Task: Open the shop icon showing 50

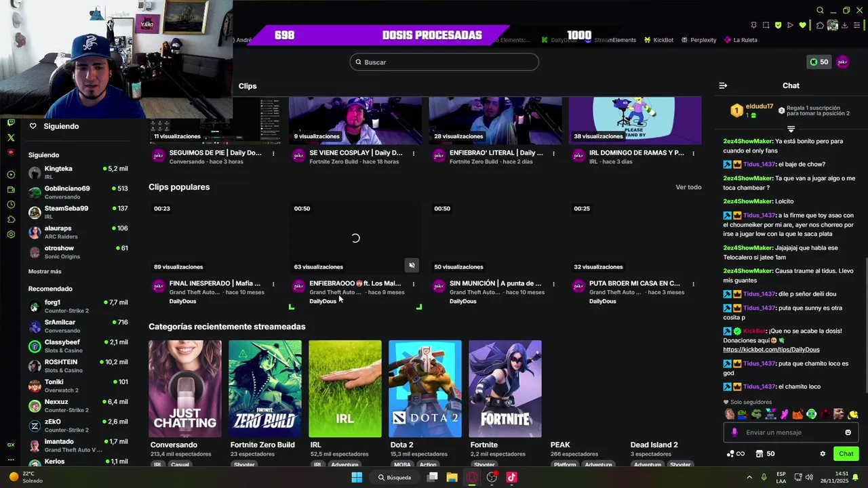Action: click(766, 454)
